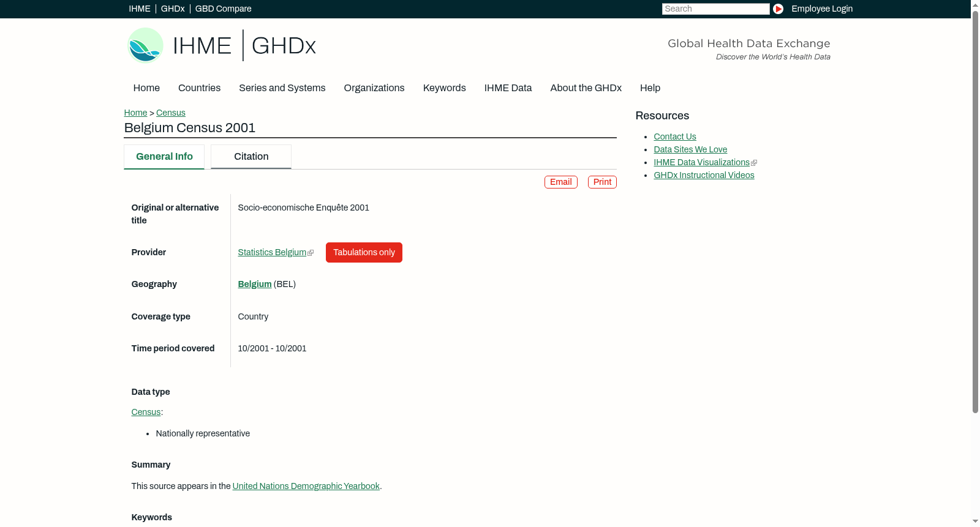Click the external link icon after IHME Data Visualizations
The height and width of the screenshot is (527, 980).
click(754, 163)
